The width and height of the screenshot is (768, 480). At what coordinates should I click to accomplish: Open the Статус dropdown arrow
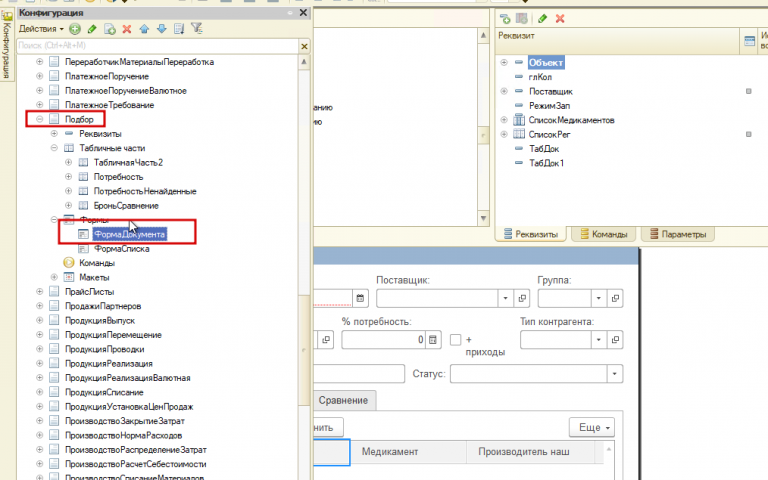(614, 374)
